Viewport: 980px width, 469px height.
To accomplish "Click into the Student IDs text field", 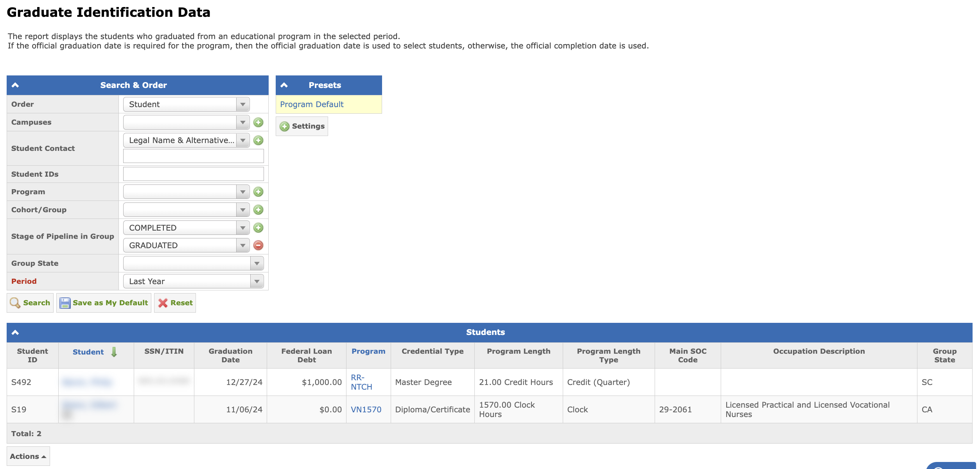I will pos(193,174).
